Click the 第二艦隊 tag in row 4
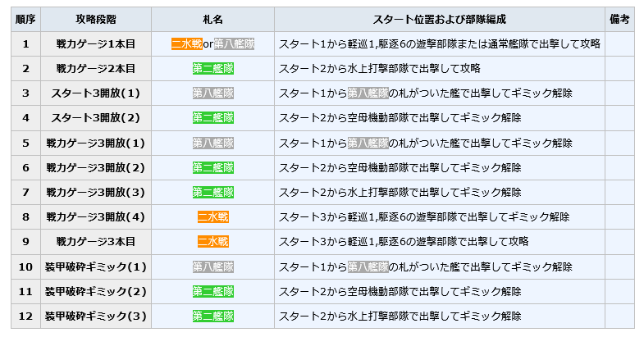The image size is (644, 337). point(213,118)
